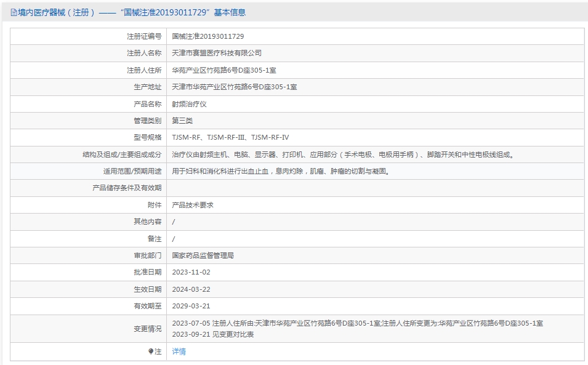
Task: Select the 2023-07-05 注册人住所 change record line
Action: coord(357,323)
